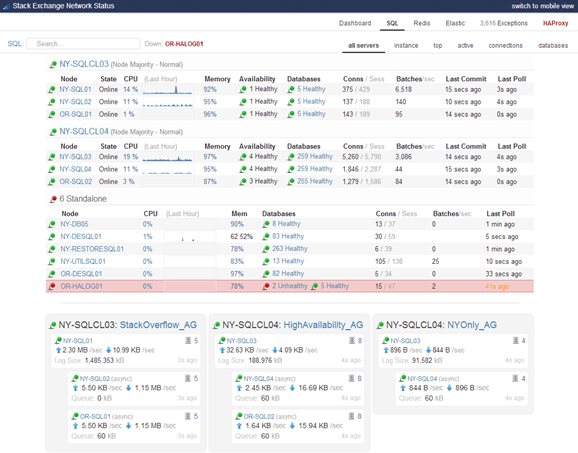Viewport: 578px width, 453px height.
Task: Click the status icon in the NY-SQL02 row
Action: click(52, 102)
